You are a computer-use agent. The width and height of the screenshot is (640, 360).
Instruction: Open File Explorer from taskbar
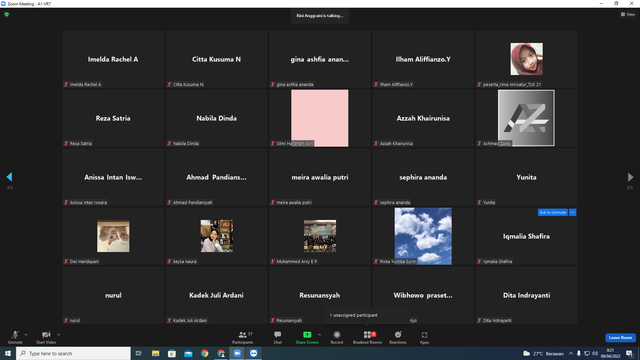tap(156, 353)
